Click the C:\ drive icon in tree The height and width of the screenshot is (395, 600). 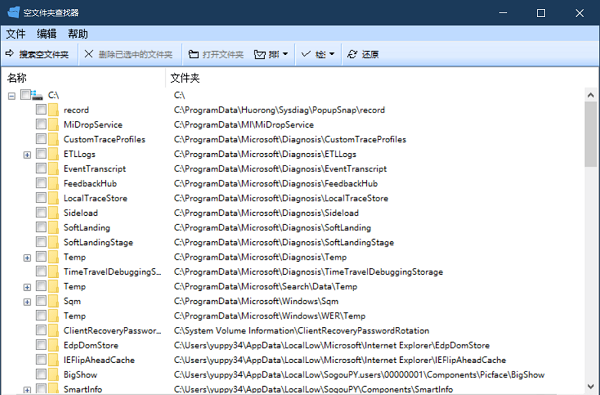(37, 95)
